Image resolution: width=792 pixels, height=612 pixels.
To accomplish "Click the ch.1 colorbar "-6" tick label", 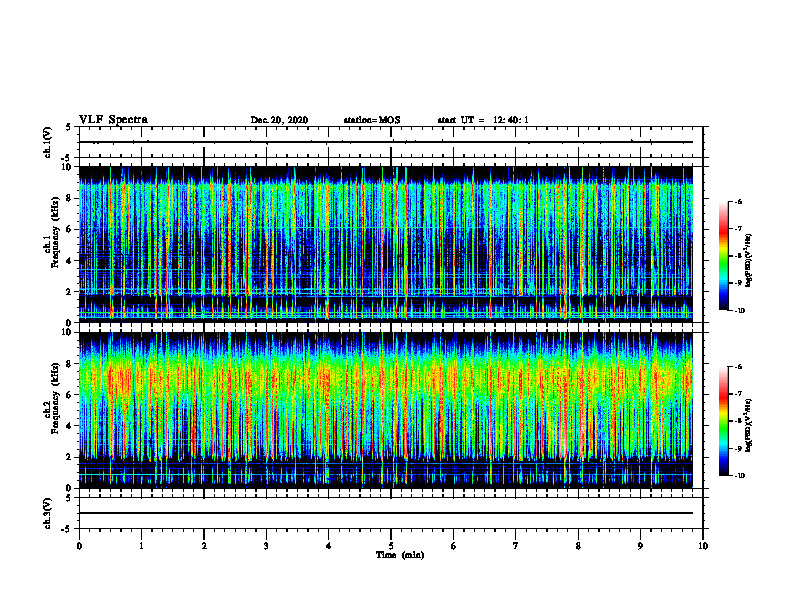I will tap(738, 201).
